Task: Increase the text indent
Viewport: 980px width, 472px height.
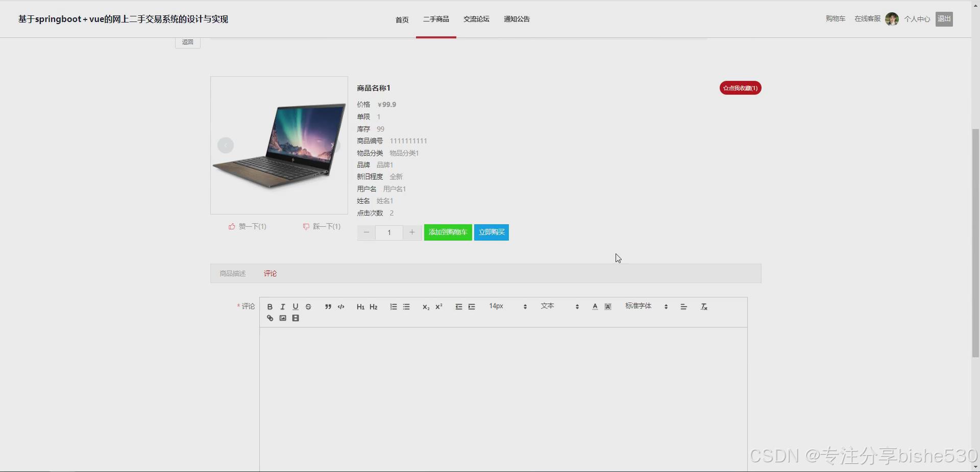Action: (472, 306)
